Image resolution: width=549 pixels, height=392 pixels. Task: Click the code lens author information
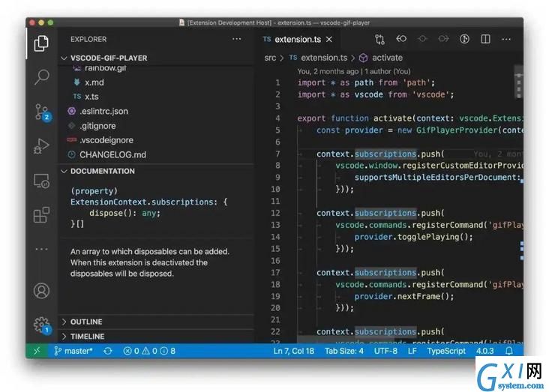[354, 71]
